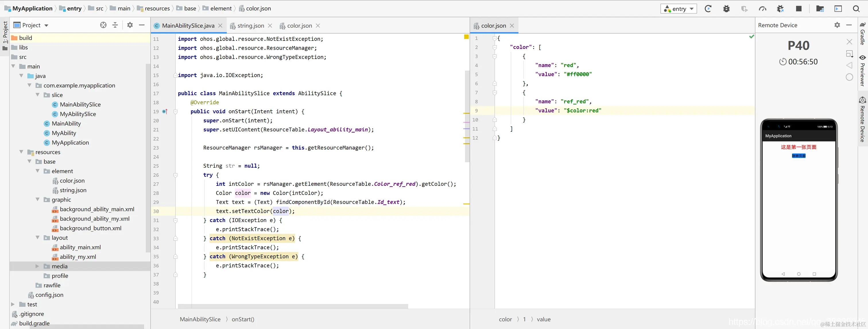868x329 pixels.
Task: Switch to the string.json editor tab
Action: (x=250, y=26)
